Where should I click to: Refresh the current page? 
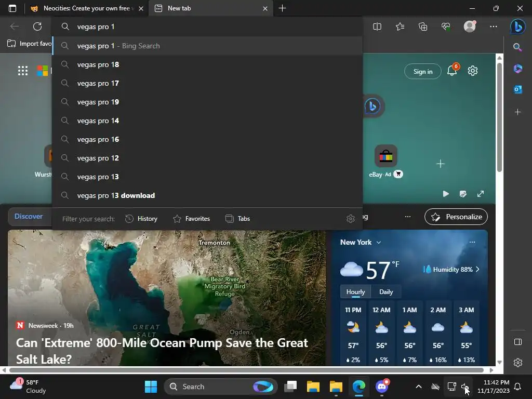pos(37,26)
